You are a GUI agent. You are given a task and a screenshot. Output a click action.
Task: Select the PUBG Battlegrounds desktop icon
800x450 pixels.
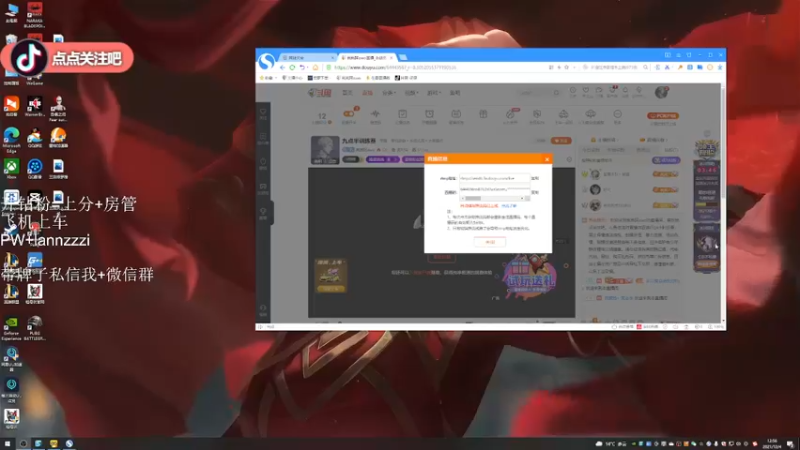(35, 328)
